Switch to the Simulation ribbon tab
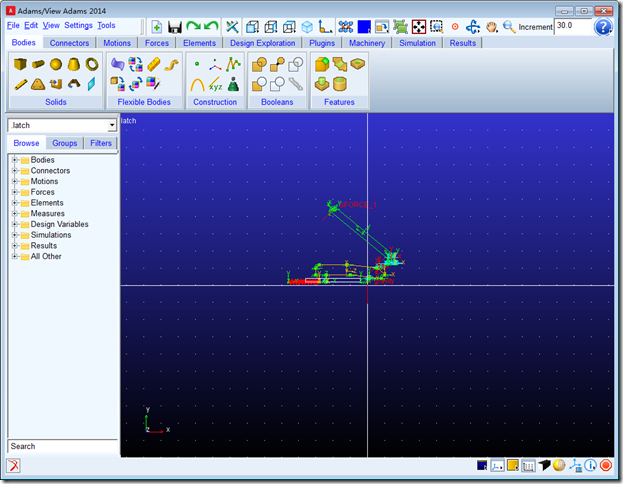The image size is (623, 484). point(417,43)
